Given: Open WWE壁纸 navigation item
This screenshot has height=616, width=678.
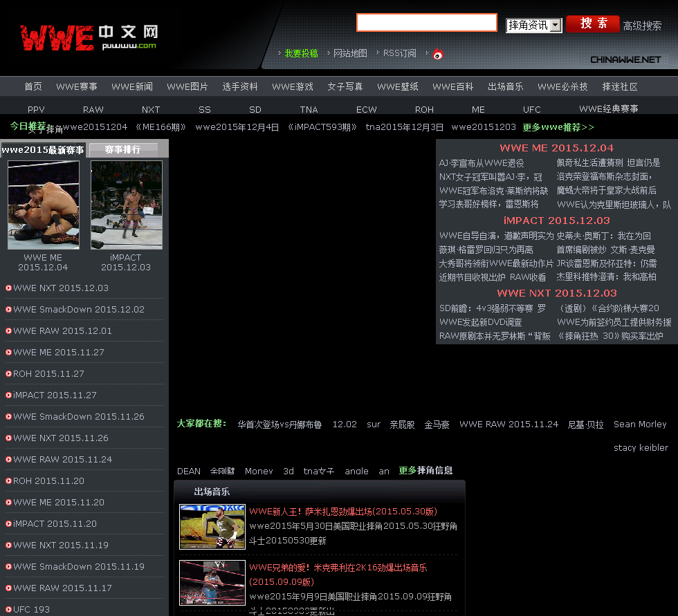Looking at the screenshot, I should click(x=398, y=87).
